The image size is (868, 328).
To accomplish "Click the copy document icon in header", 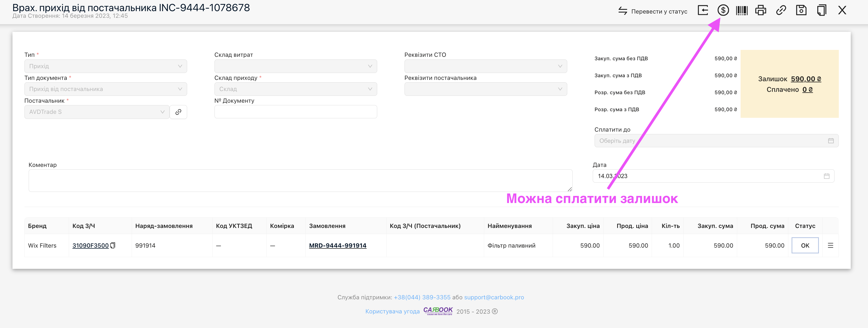I will pos(822,10).
